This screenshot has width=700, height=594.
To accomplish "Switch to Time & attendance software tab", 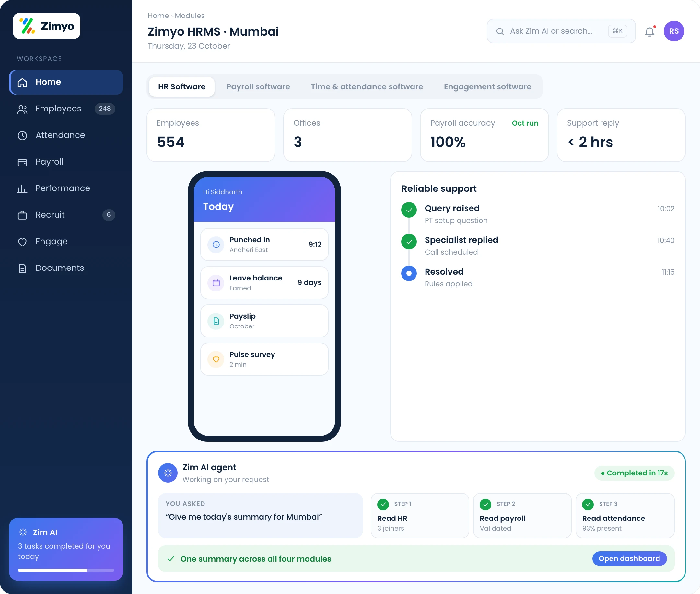I will pyautogui.click(x=367, y=87).
